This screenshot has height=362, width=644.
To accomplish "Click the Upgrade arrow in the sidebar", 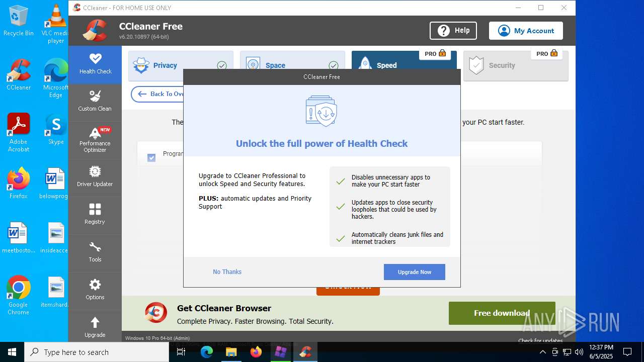I will click(x=95, y=327).
